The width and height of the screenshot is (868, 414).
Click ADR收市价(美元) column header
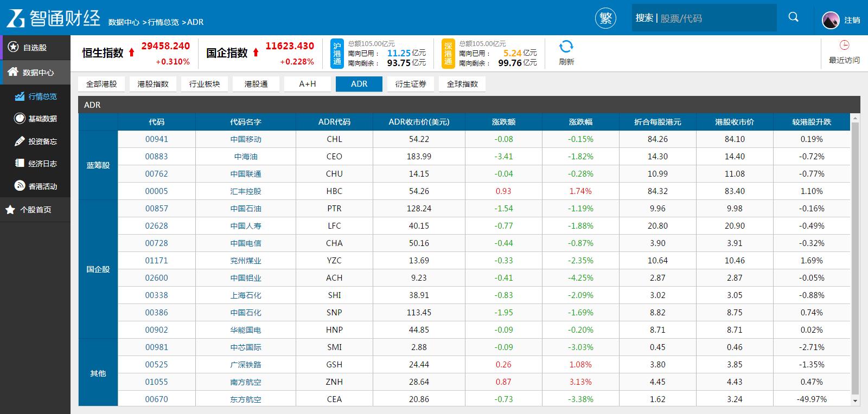click(x=419, y=122)
